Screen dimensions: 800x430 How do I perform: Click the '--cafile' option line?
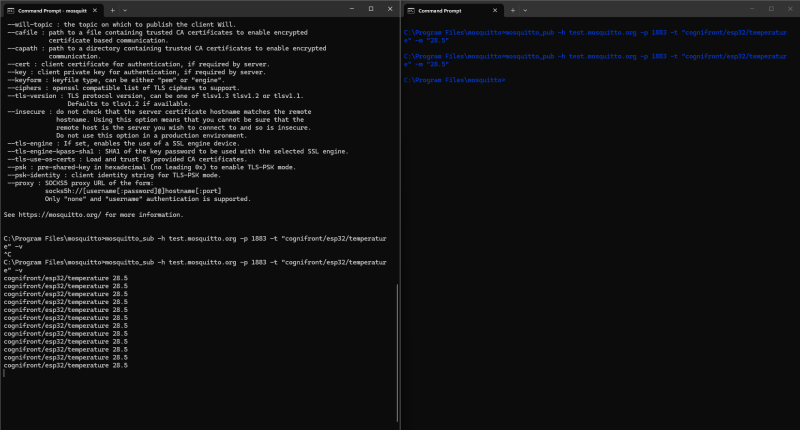click(157, 33)
